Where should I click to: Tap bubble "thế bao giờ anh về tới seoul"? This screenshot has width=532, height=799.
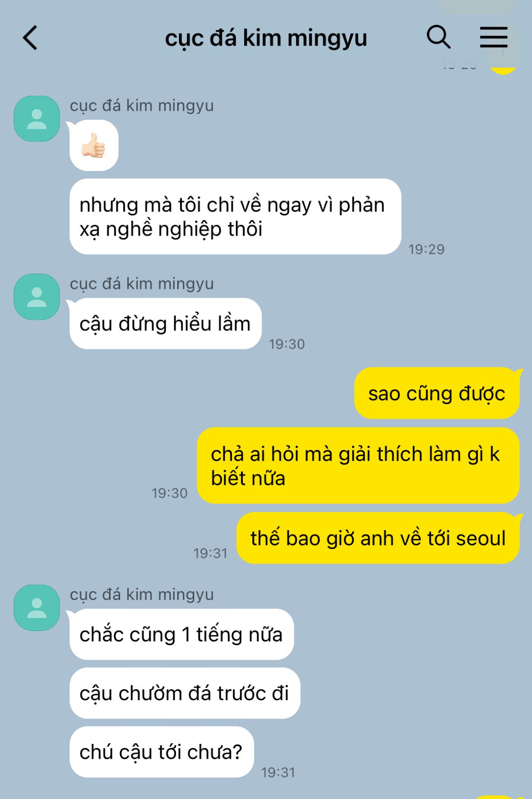pyautogui.click(x=378, y=538)
